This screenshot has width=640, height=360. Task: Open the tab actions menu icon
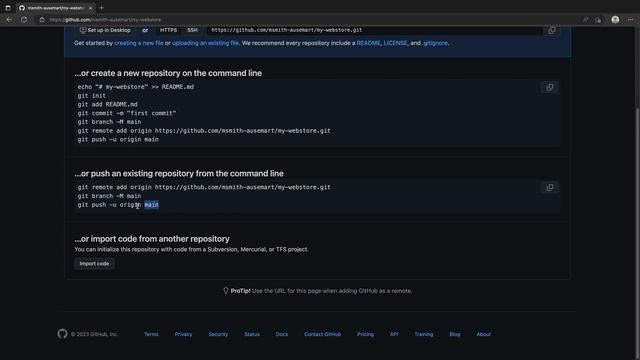pos(8,8)
